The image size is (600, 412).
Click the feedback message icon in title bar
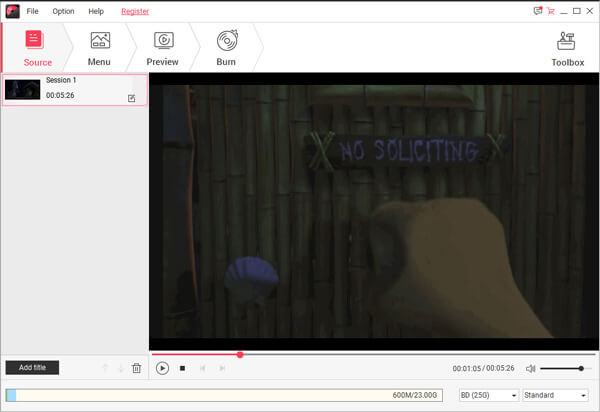coord(538,11)
